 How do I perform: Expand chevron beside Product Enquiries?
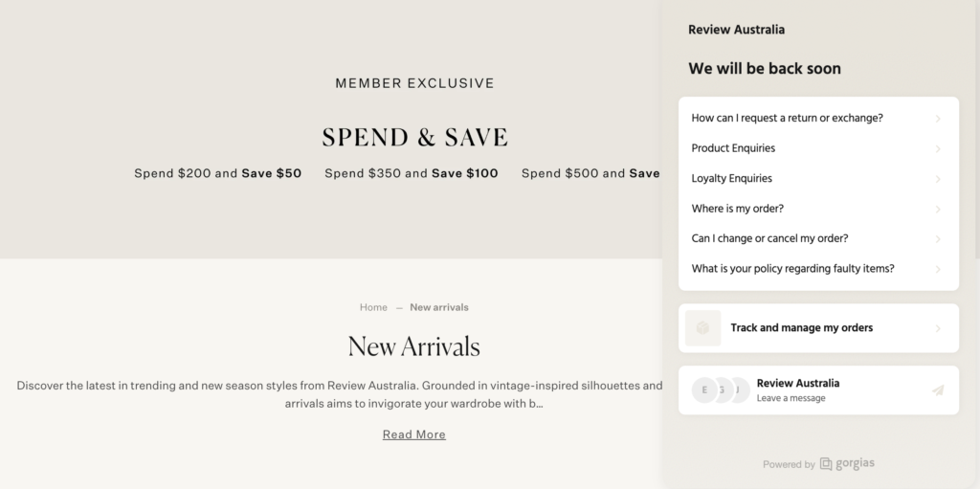pyautogui.click(x=938, y=149)
